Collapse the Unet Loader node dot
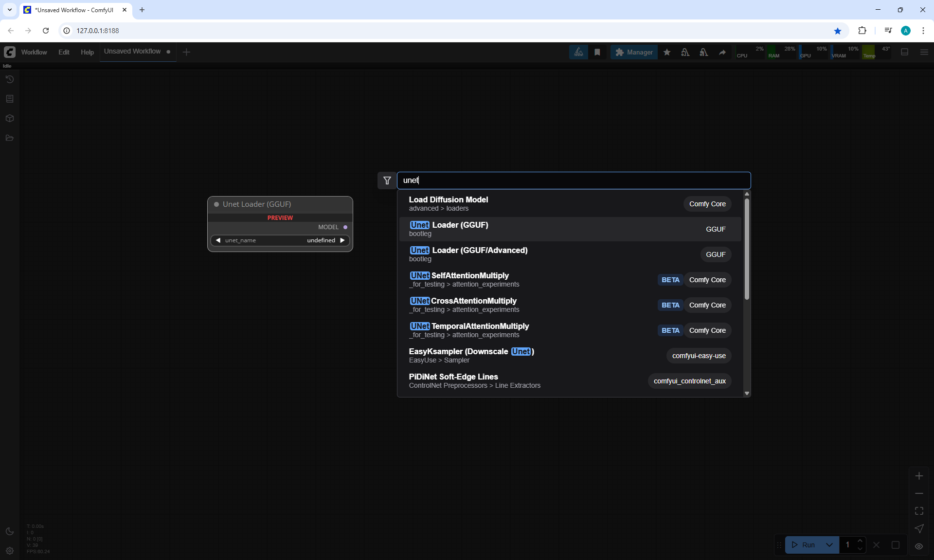 (x=216, y=204)
